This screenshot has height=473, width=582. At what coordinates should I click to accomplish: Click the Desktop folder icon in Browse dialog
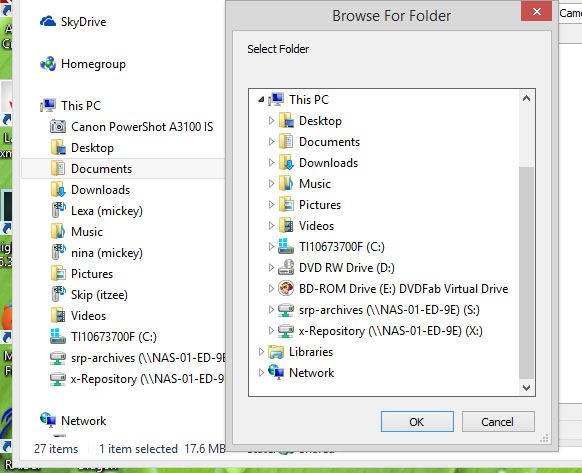(x=286, y=121)
